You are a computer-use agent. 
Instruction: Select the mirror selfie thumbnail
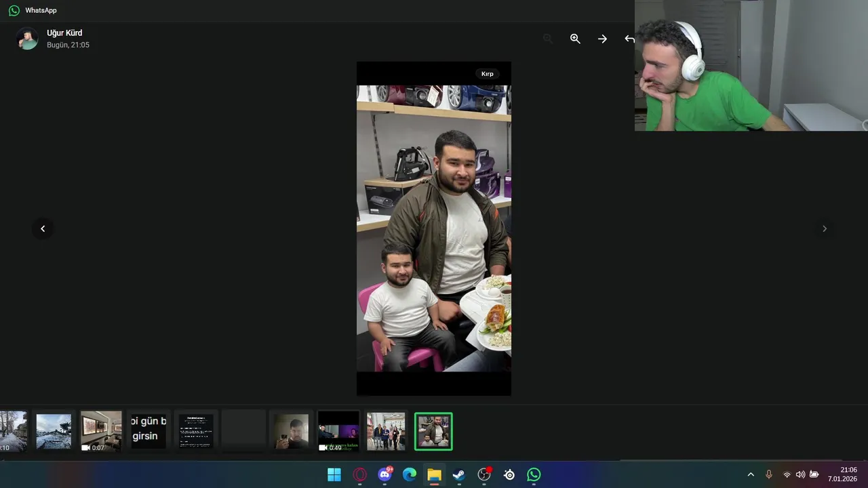coord(291,431)
